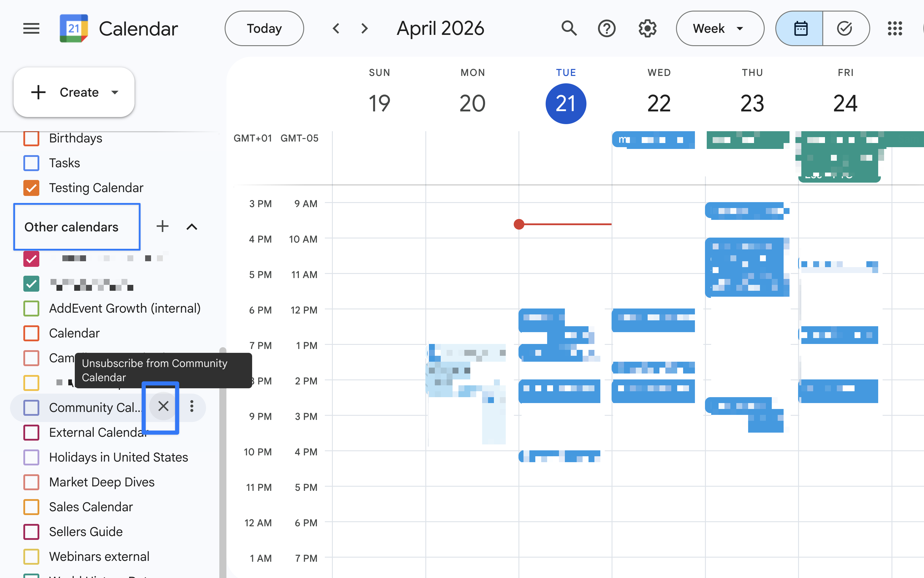The image size is (924, 578).
Task: Go to the next week
Action: pos(364,28)
